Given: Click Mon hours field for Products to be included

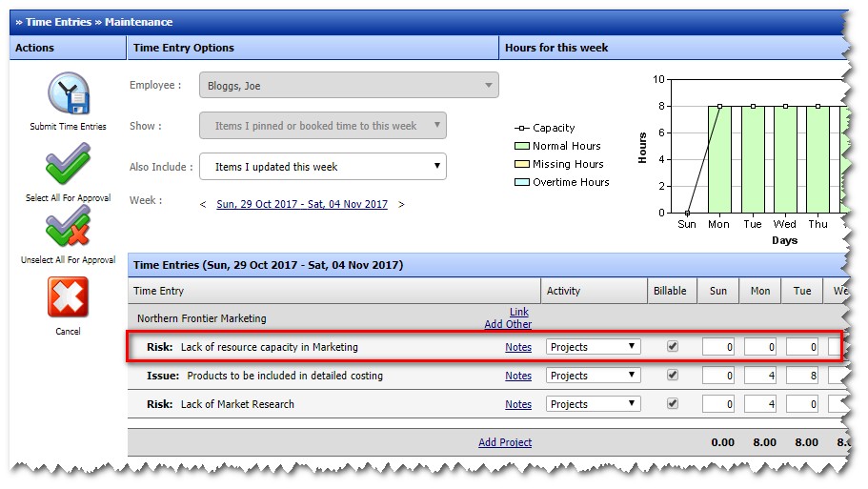Looking at the screenshot, I should (760, 376).
